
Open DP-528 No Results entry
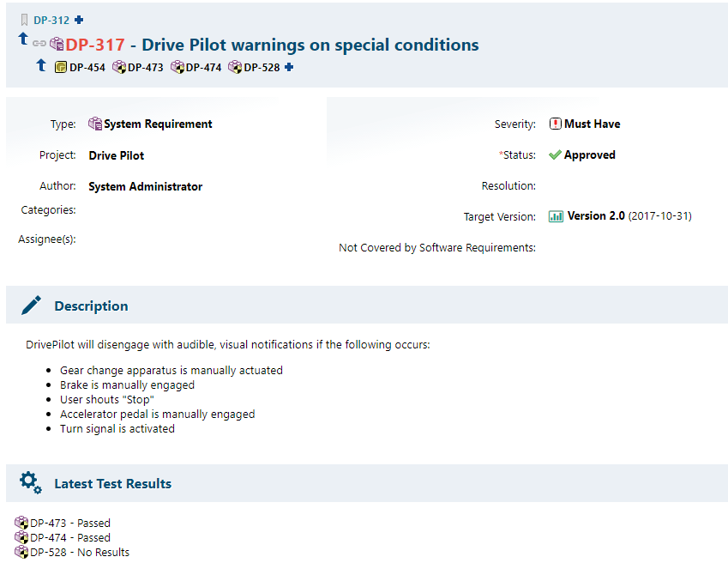(79, 552)
